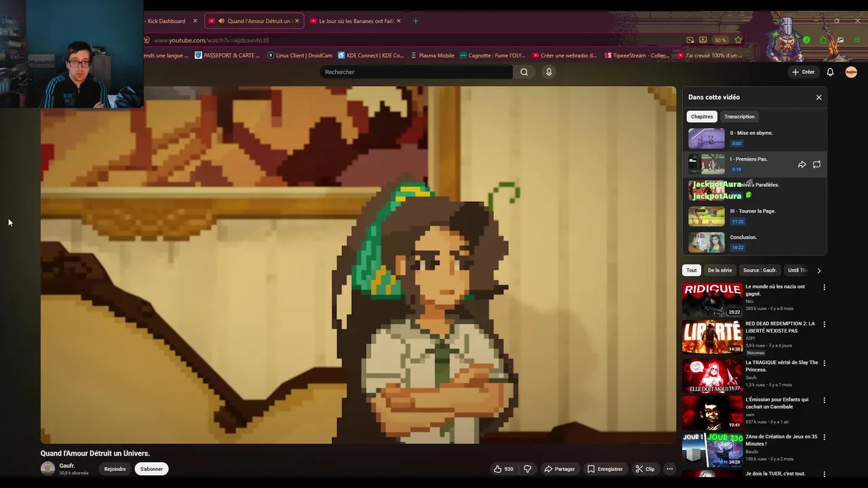Viewport: 868px width, 488px height.
Task: Open the account avatar menu
Action: click(851, 72)
